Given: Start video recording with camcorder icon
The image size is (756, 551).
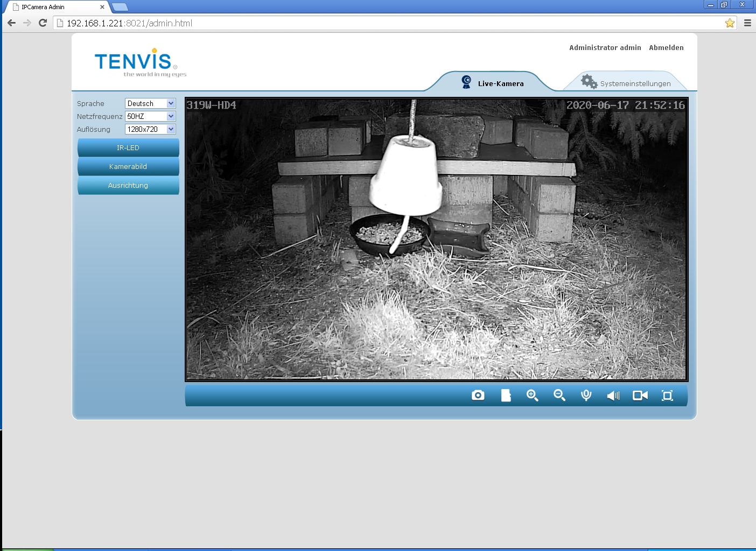Looking at the screenshot, I should (640, 395).
